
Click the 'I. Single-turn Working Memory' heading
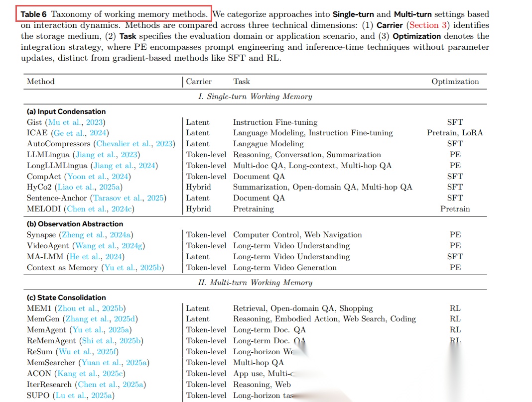[x=255, y=97]
